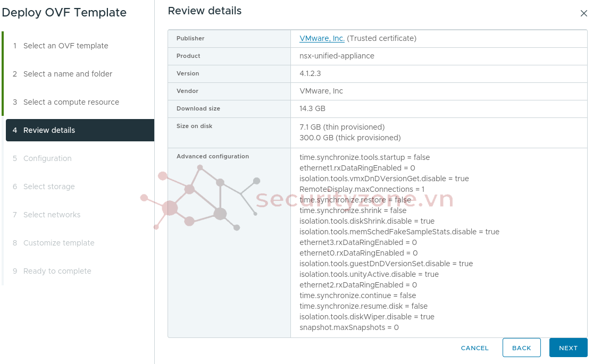Screen dimensions: 593x364
Task: Click step 6 Select storage
Action: point(49,187)
